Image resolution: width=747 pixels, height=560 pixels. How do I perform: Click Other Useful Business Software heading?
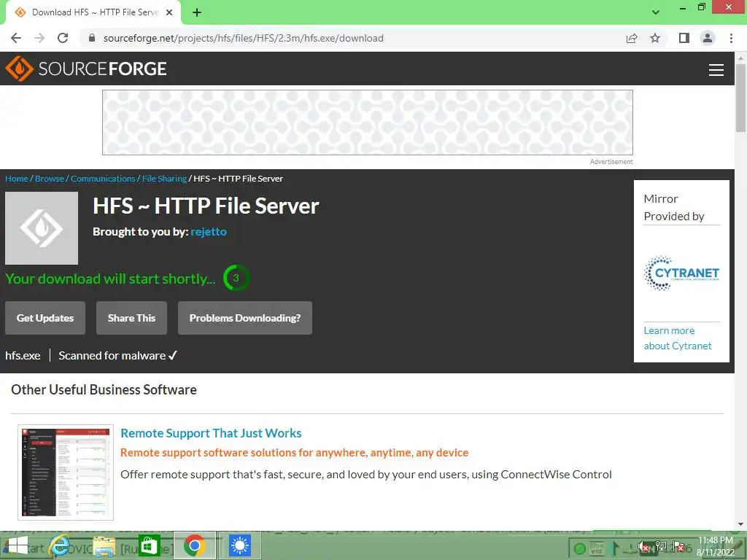pos(104,389)
